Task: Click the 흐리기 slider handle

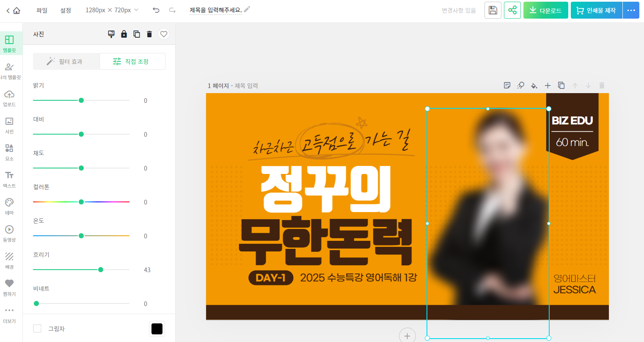Action: tap(101, 270)
